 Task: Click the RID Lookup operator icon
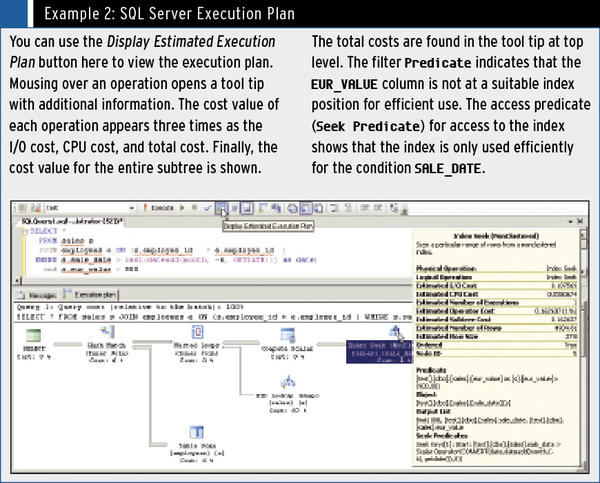288,382
